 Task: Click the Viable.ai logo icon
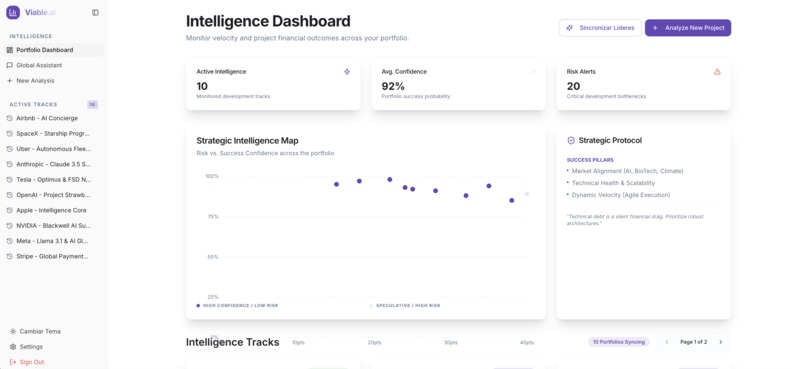point(13,12)
